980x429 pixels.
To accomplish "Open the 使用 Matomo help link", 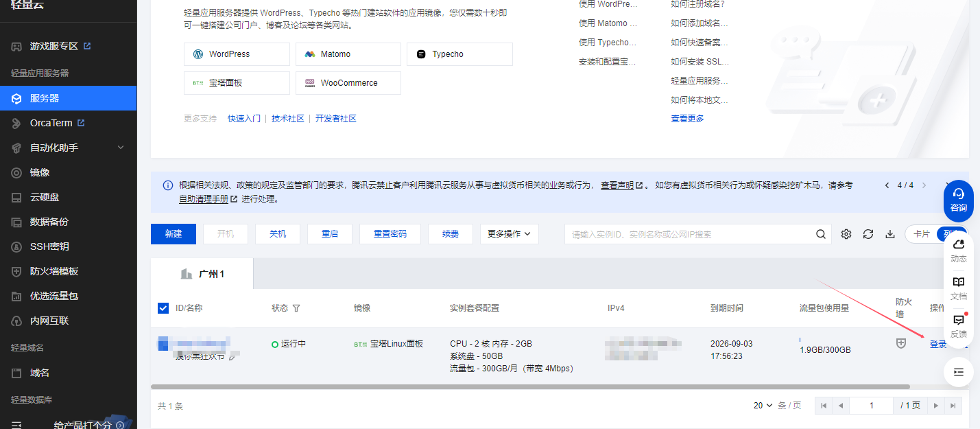I will pos(608,23).
